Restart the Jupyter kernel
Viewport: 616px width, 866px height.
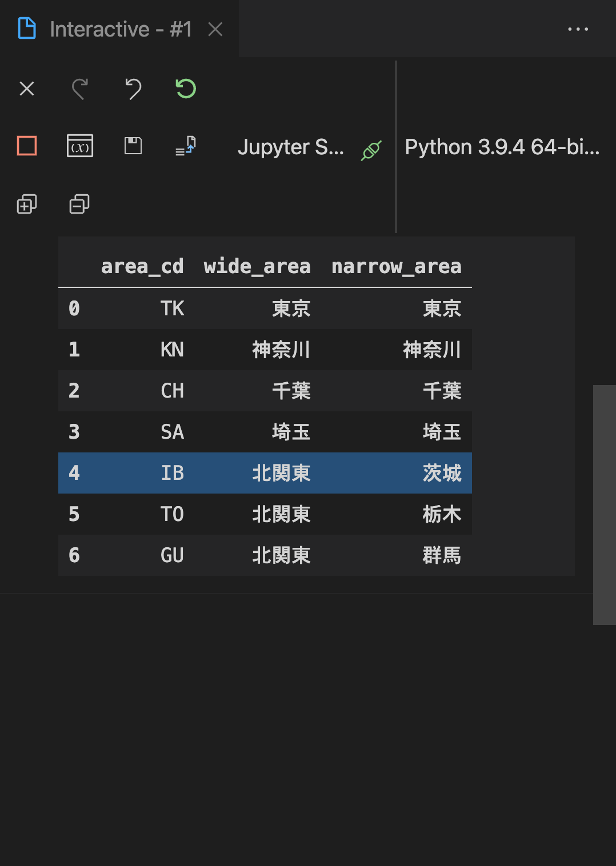(185, 89)
